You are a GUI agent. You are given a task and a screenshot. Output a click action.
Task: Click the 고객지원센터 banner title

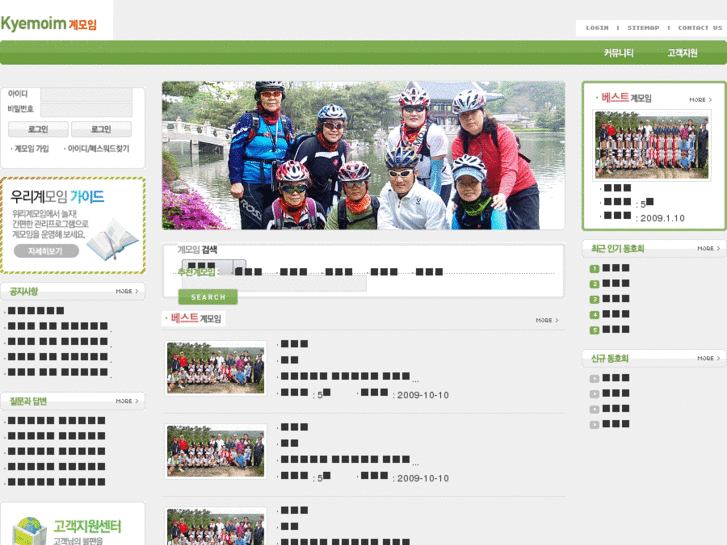point(87,526)
